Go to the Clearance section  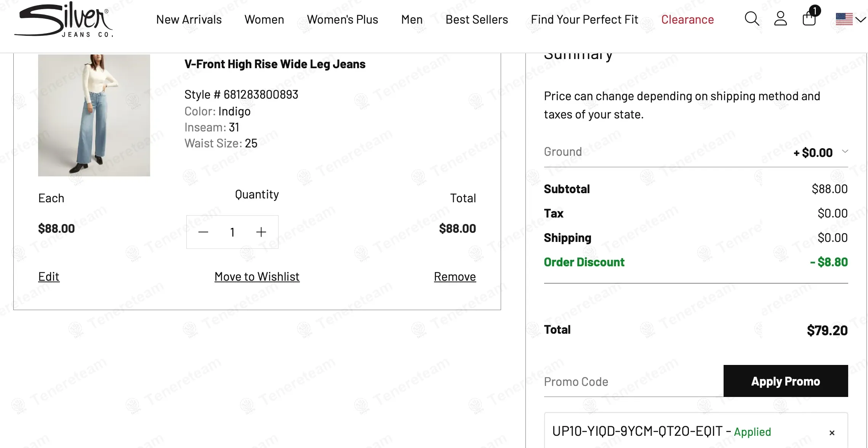point(687,19)
